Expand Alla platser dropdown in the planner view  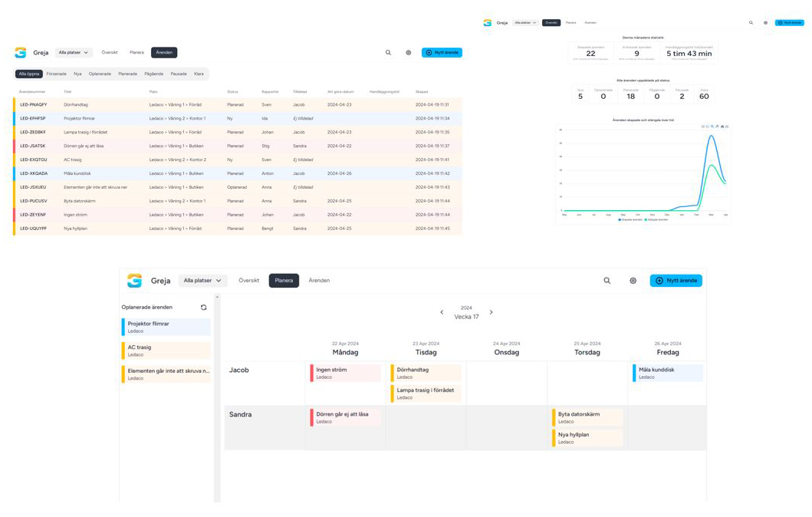pos(202,281)
